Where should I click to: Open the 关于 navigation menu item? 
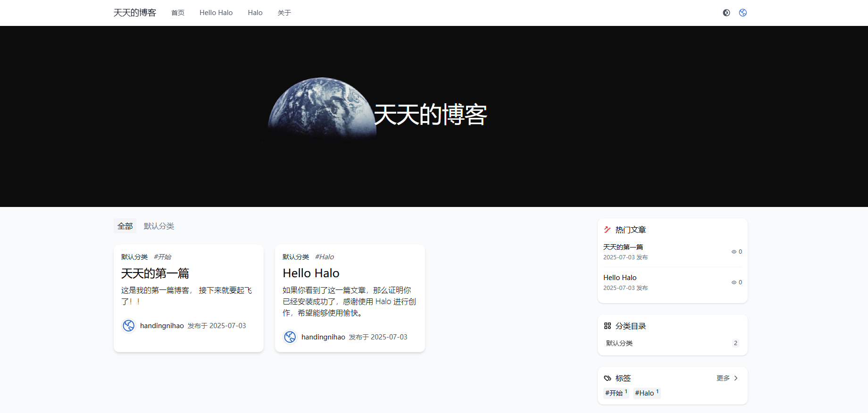(x=284, y=13)
